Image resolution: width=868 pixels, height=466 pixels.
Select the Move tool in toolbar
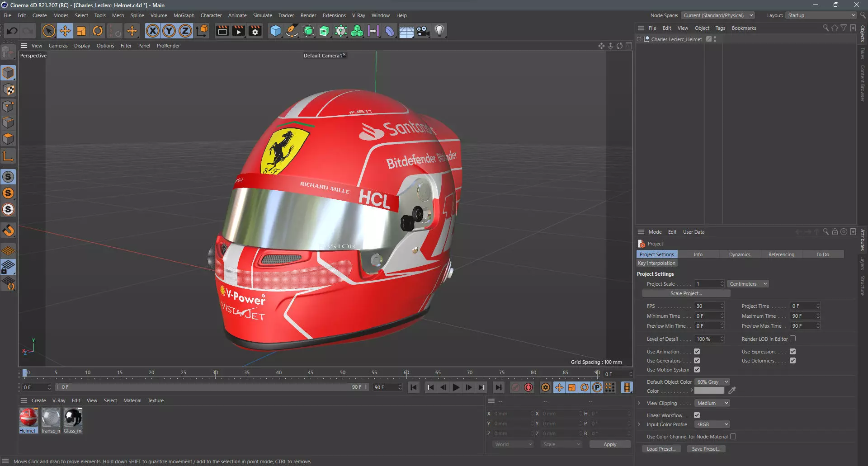click(x=65, y=31)
